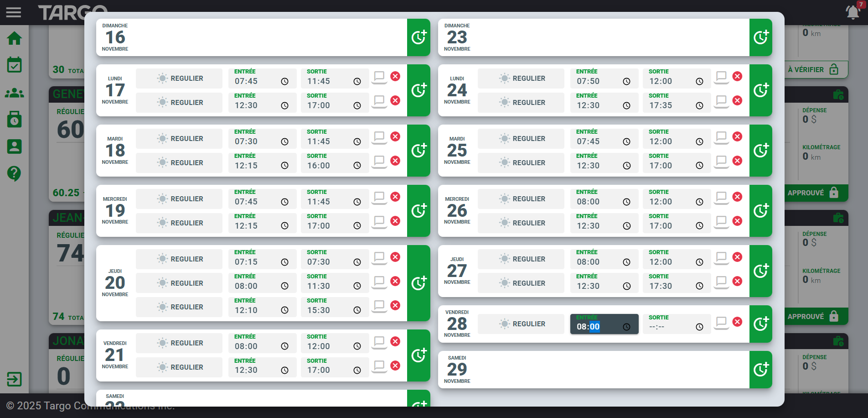Delete first shift on Lundi 17
The height and width of the screenshot is (418, 868).
395,76
